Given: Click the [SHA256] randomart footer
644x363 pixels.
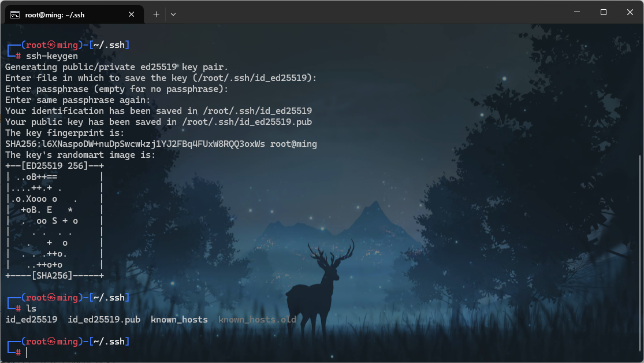Looking at the screenshot, I should coord(52,276).
